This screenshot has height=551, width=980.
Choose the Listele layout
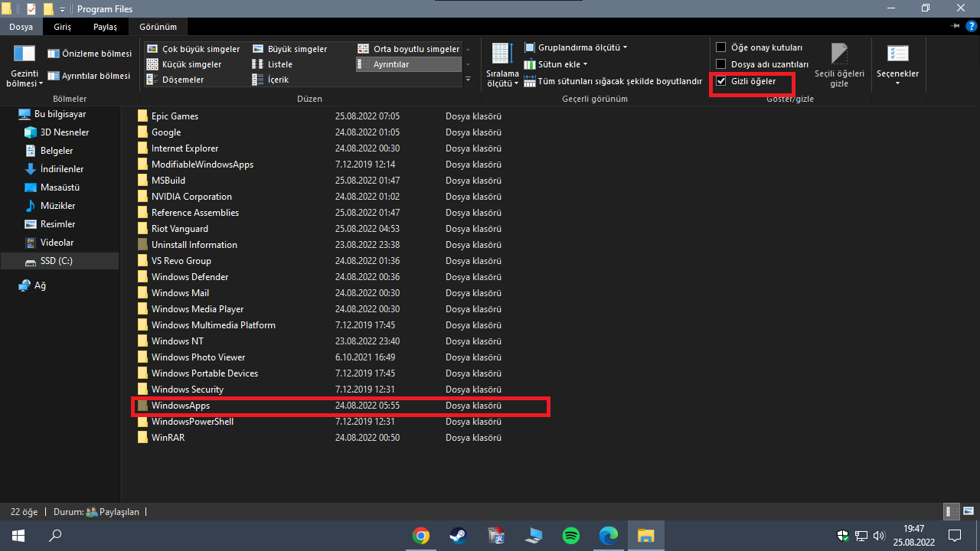pos(273,64)
